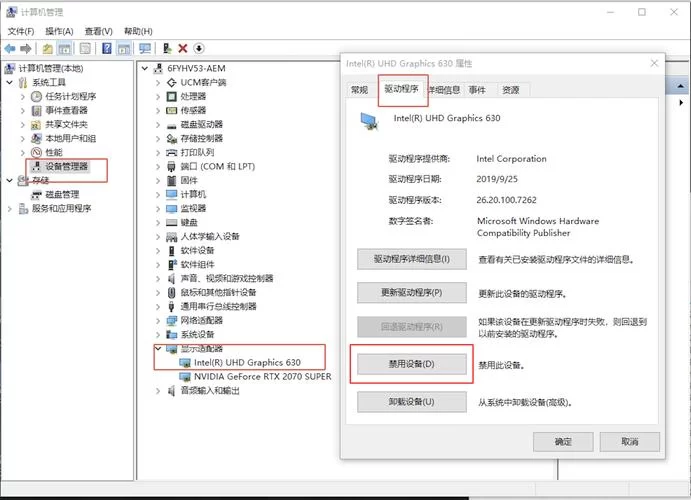This screenshot has width=691, height=500.
Task: Click the 事件查看器 icon
Action: [x=37, y=111]
